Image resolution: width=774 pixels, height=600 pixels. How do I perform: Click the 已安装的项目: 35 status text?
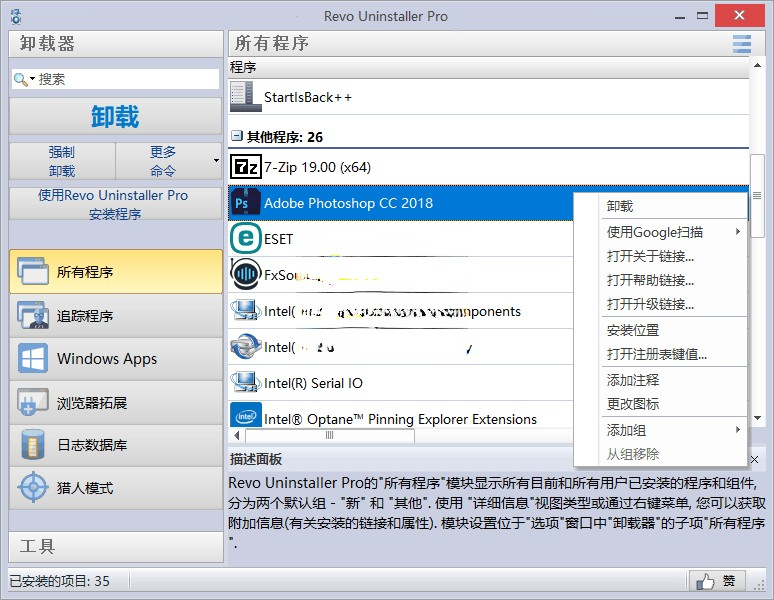coord(60,581)
